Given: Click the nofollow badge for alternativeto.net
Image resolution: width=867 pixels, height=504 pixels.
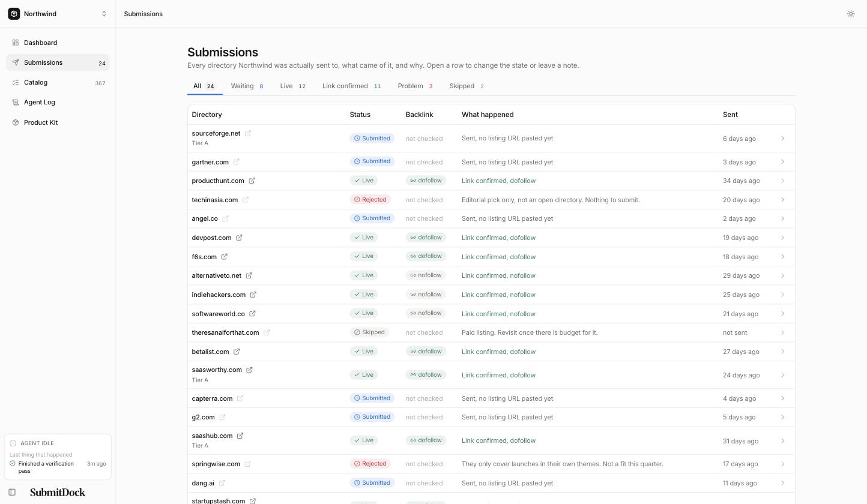Looking at the screenshot, I should coord(426,275).
